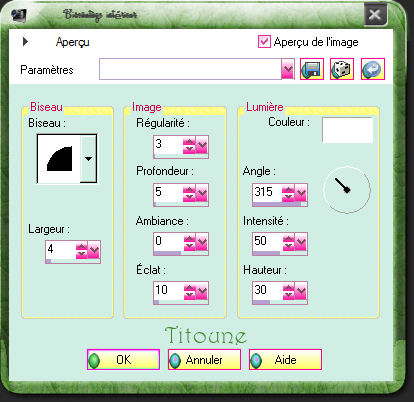The width and height of the screenshot is (414, 402).
Task: Click the reset to default arrow icon
Action: tap(373, 69)
